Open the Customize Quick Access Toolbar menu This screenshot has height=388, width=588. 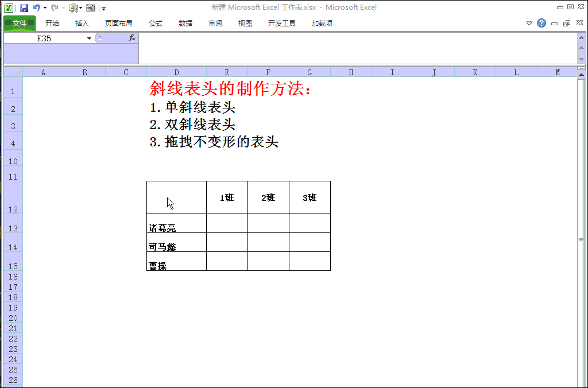tap(104, 8)
